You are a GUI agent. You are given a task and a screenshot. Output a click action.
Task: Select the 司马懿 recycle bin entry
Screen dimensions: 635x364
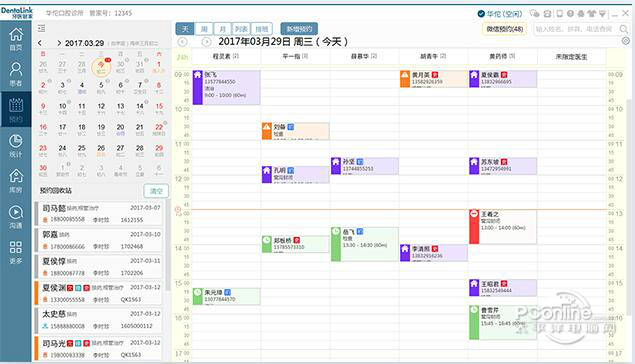pos(99,213)
